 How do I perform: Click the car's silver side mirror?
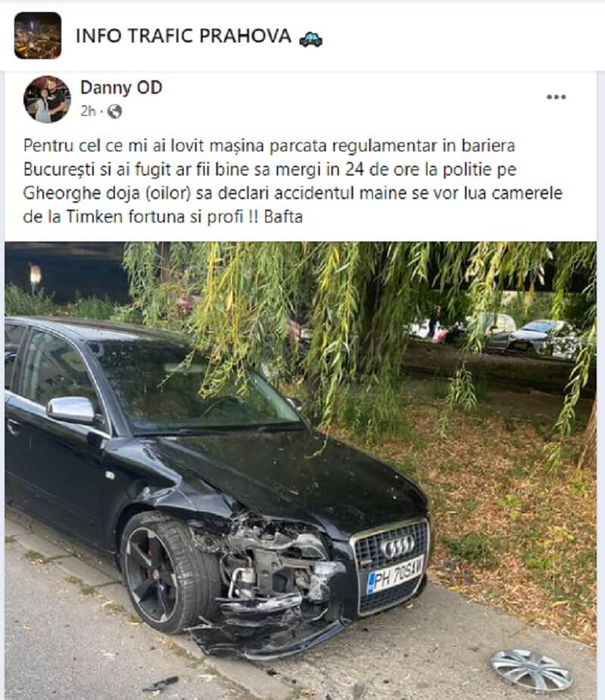pyautogui.click(x=71, y=410)
